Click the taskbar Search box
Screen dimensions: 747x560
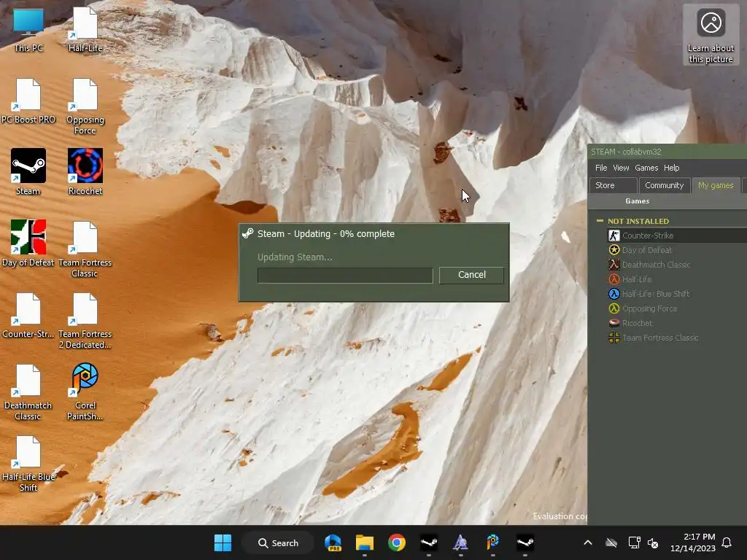pos(278,542)
